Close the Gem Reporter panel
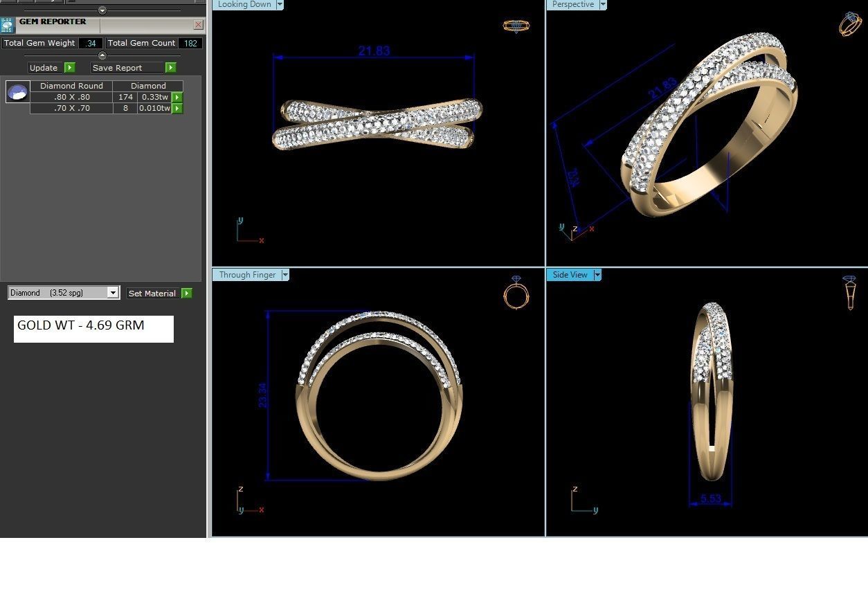The image size is (868, 594). click(198, 25)
